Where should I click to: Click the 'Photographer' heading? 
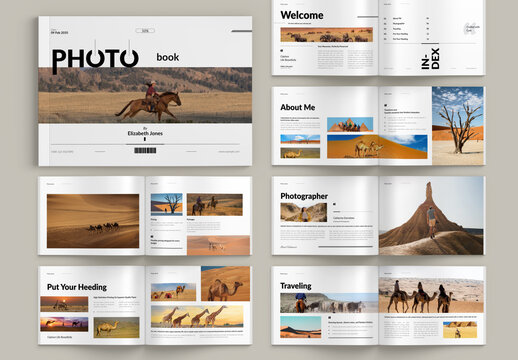(304, 196)
